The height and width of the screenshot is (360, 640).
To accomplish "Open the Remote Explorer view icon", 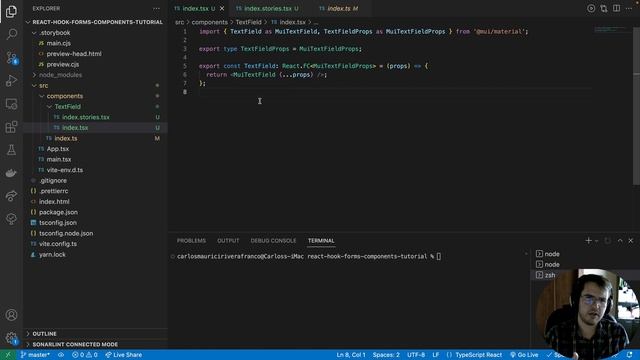I will [x=11, y=104].
